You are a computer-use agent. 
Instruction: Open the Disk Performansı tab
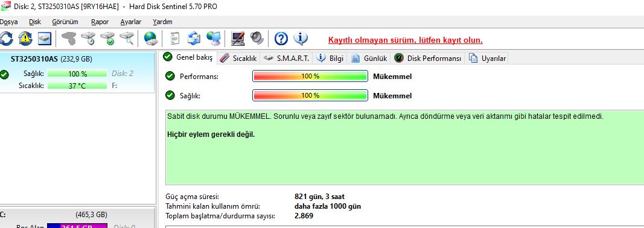pos(428,59)
